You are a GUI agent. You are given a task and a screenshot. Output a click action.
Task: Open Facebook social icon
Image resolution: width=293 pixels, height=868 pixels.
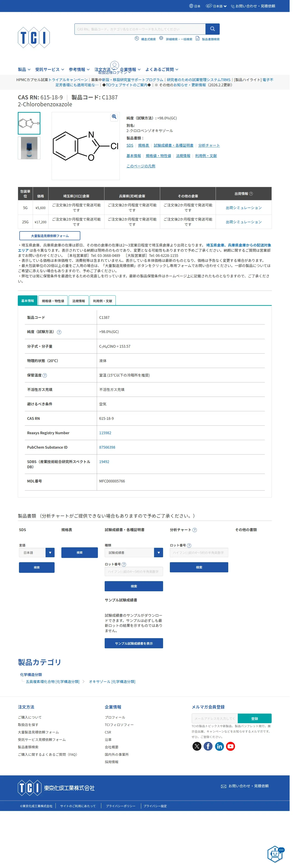click(208, 746)
